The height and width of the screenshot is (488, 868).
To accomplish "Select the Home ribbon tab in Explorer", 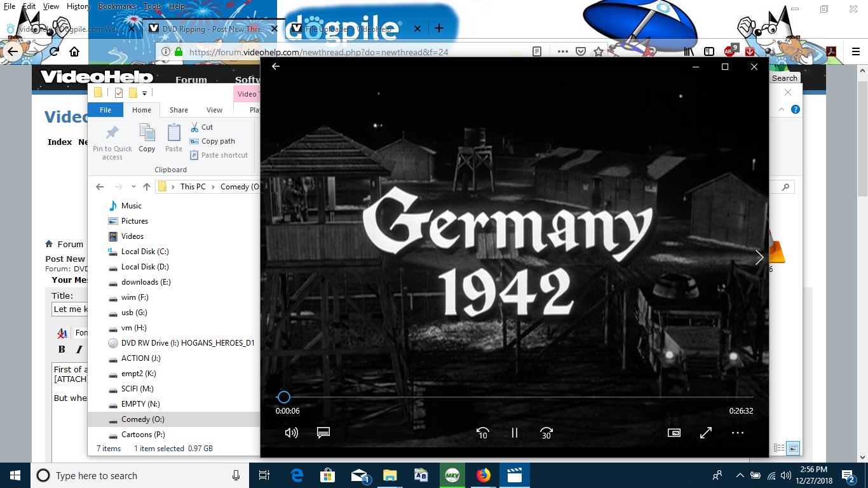I will [x=142, y=110].
